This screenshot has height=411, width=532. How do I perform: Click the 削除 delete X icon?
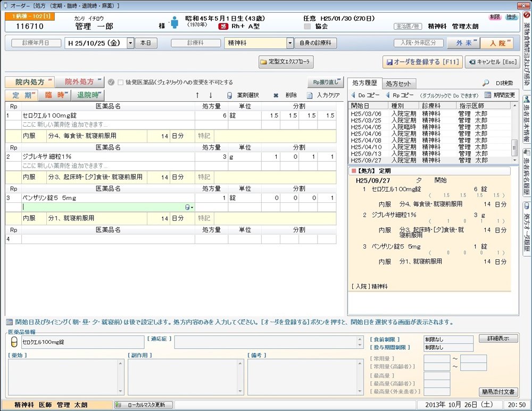(x=276, y=95)
